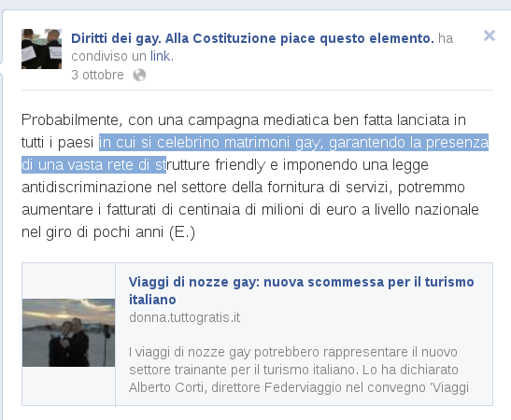This screenshot has width=511, height=420.
Task: Click the "condiviso un" header text
Action: (108, 56)
